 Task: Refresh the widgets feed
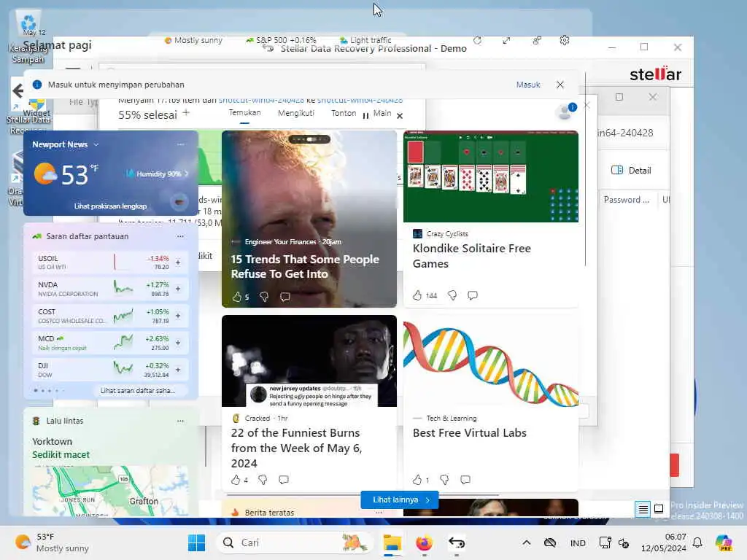[x=477, y=41]
